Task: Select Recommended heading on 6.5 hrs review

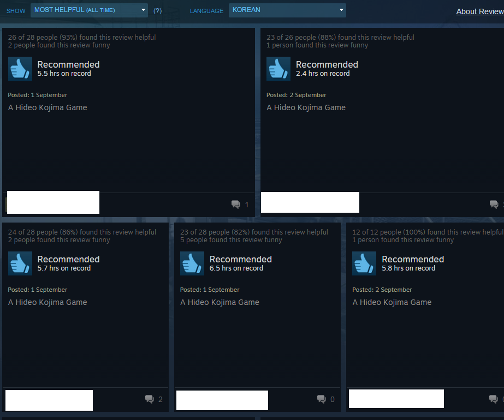Action: pos(240,259)
